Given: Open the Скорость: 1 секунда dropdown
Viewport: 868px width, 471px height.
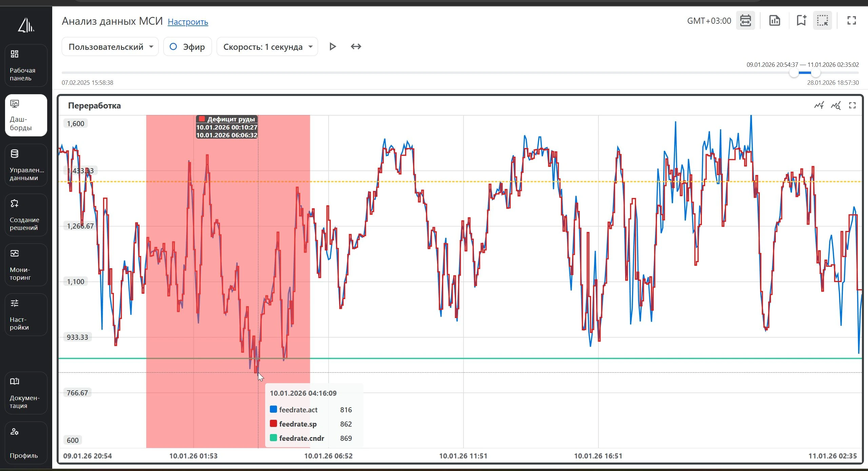Looking at the screenshot, I should 267,47.
